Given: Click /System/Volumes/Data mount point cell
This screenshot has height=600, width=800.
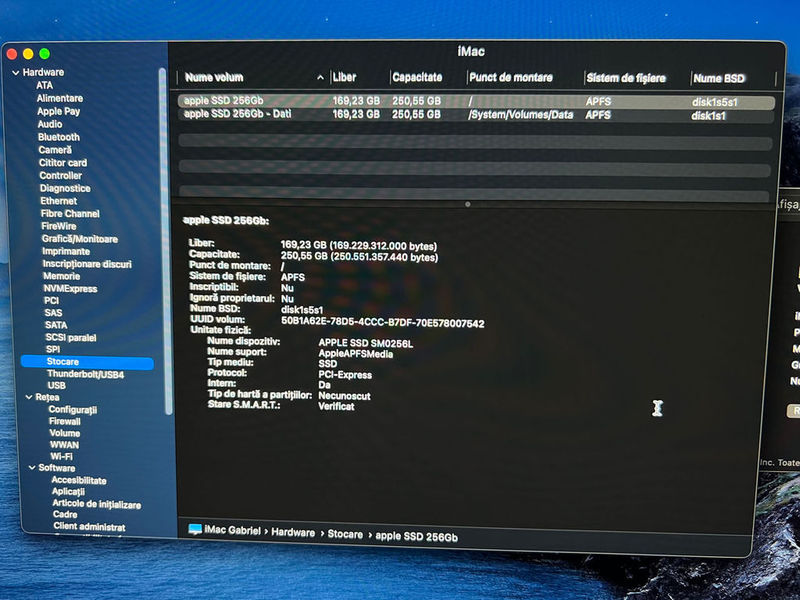Looking at the screenshot, I should [x=520, y=115].
